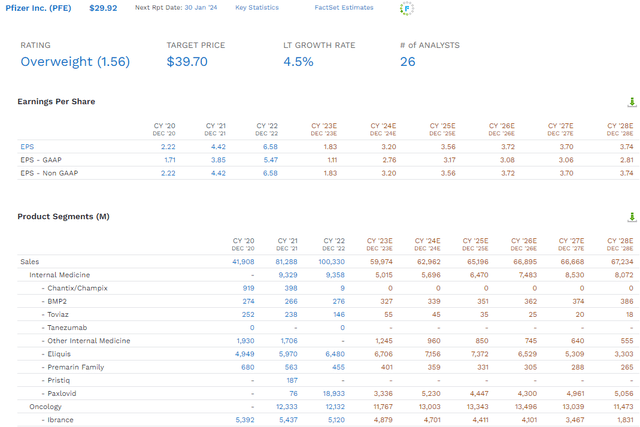Click the 30 Jan '24 report date
Screen dimensions: 640x427
click(x=201, y=8)
